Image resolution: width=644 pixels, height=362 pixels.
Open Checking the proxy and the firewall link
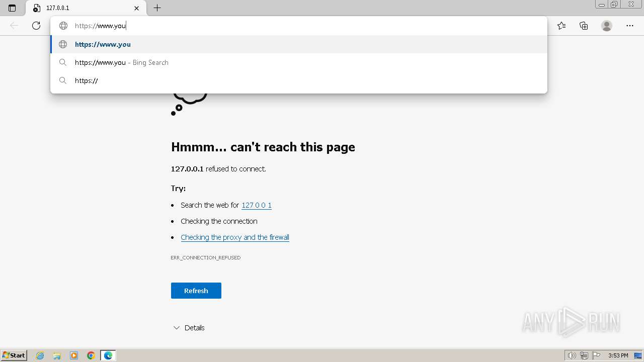[x=235, y=237]
